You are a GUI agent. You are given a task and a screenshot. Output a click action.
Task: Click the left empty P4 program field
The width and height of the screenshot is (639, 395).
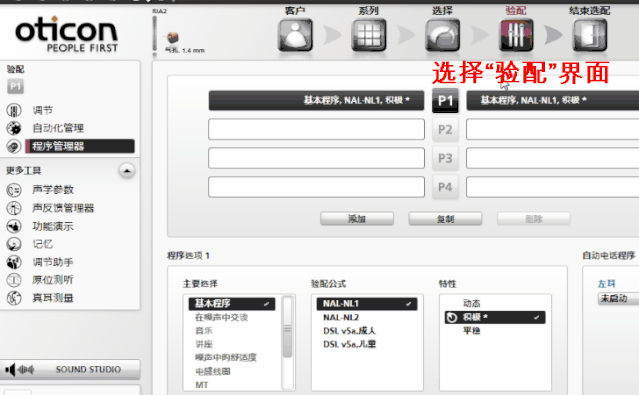point(317,187)
